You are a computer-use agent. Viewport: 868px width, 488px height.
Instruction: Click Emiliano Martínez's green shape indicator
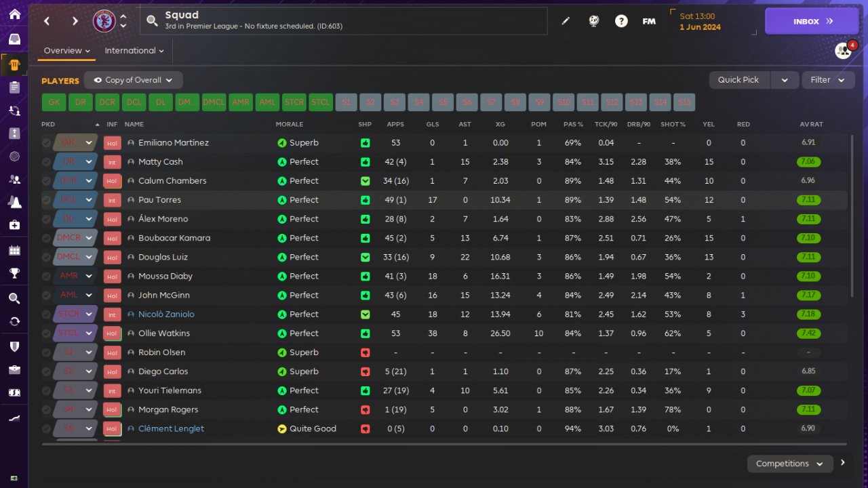pos(366,143)
